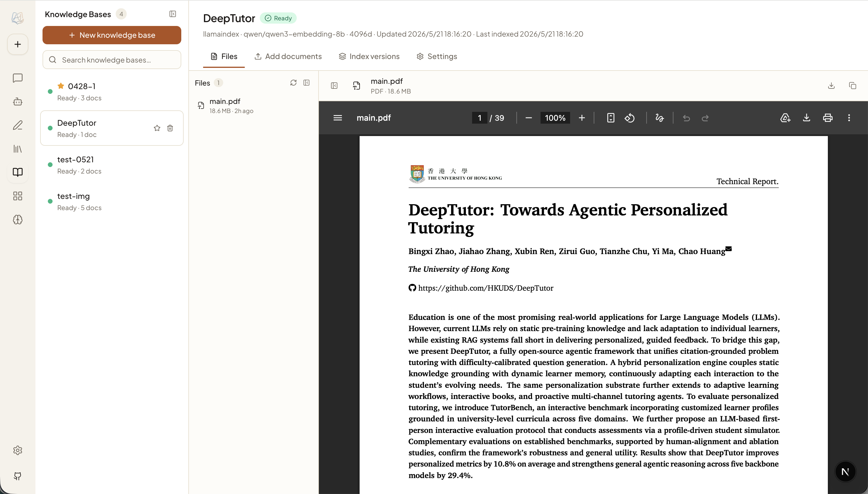Switch to the Add documents tab

(288, 56)
